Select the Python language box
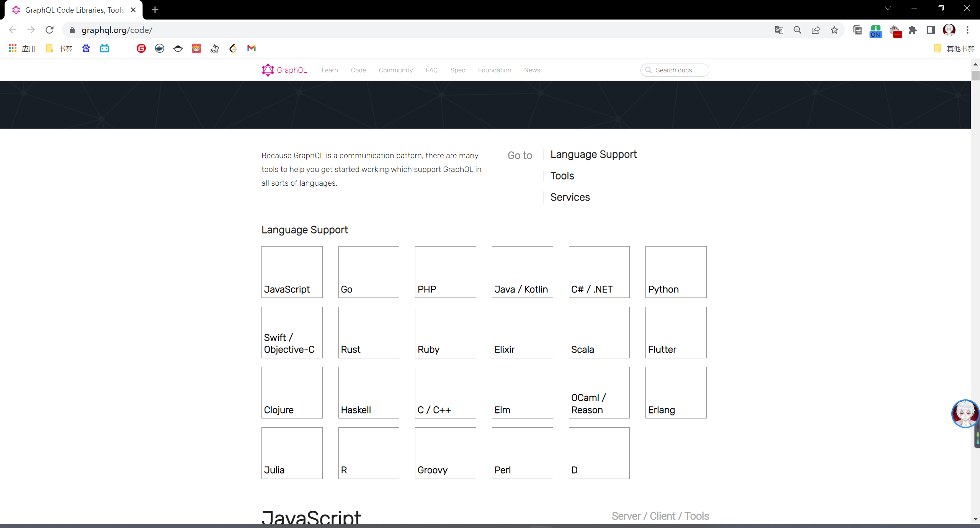The width and height of the screenshot is (980, 528). point(675,272)
